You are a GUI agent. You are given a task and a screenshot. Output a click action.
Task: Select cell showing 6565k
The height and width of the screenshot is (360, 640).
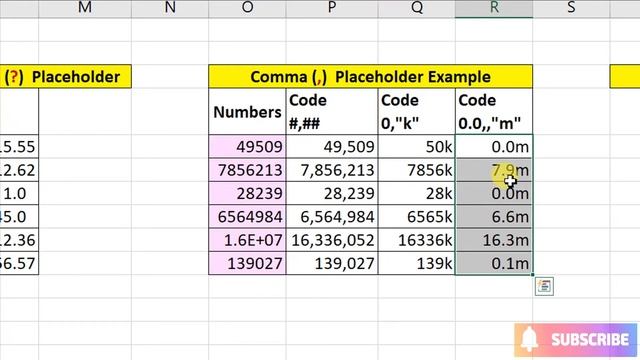(x=417, y=217)
